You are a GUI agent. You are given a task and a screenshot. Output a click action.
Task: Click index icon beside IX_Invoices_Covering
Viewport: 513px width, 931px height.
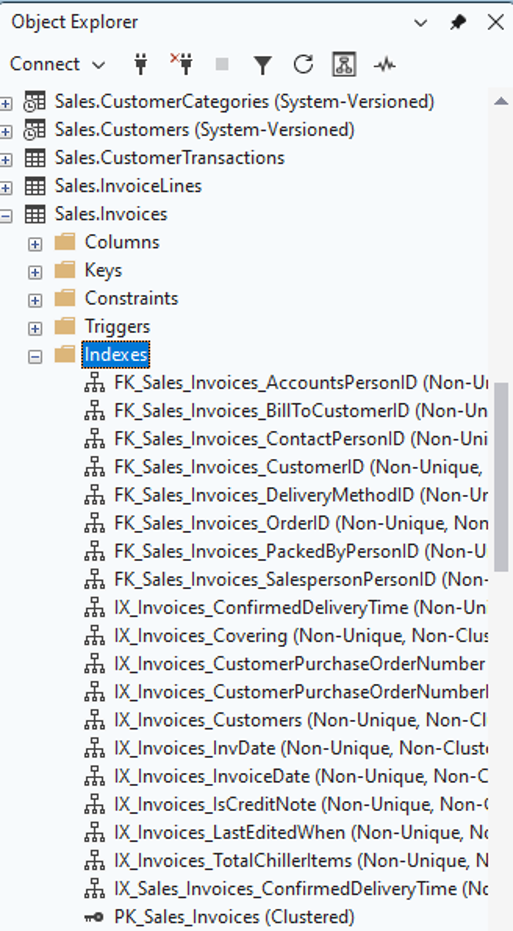[x=94, y=636]
